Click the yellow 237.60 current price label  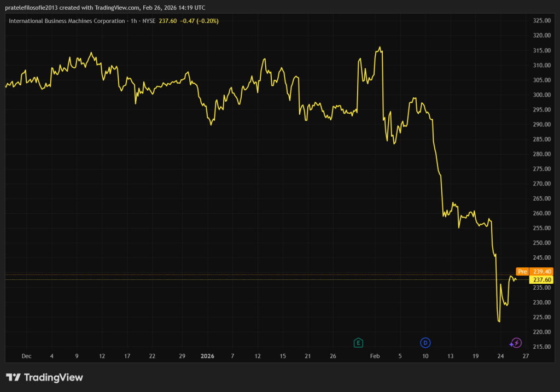[541, 279]
